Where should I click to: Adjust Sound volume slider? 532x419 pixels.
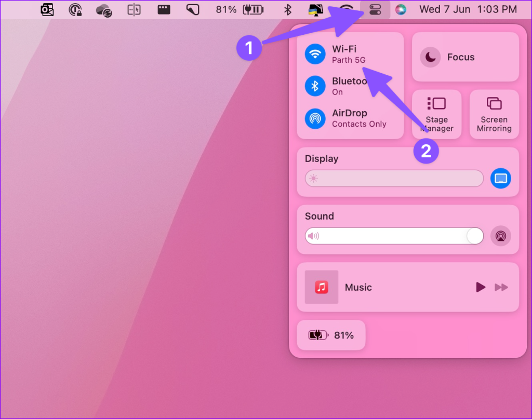coord(394,236)
